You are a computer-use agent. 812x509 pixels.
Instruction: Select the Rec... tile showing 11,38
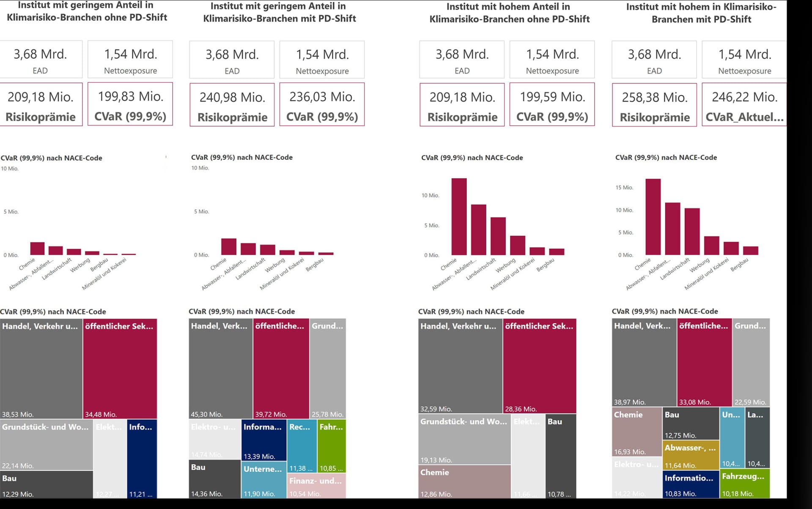click(302, 446)
